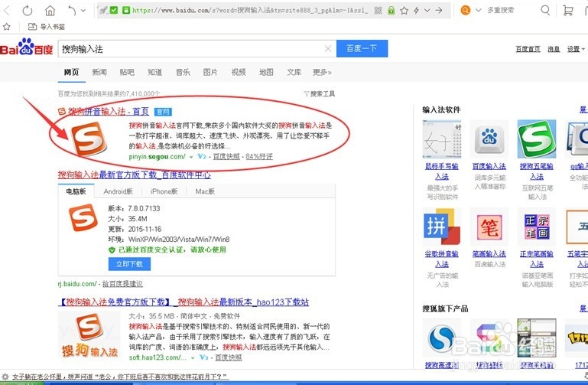Select the iPhone版 tab

pos(164,191)
